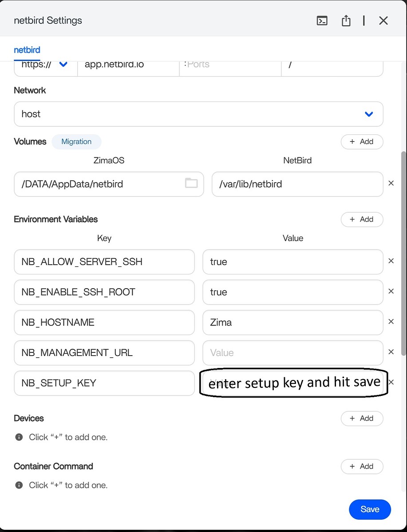Open the https:// protocol dropdown
Viewport: 407px width, 532px height.
point(63,64)
